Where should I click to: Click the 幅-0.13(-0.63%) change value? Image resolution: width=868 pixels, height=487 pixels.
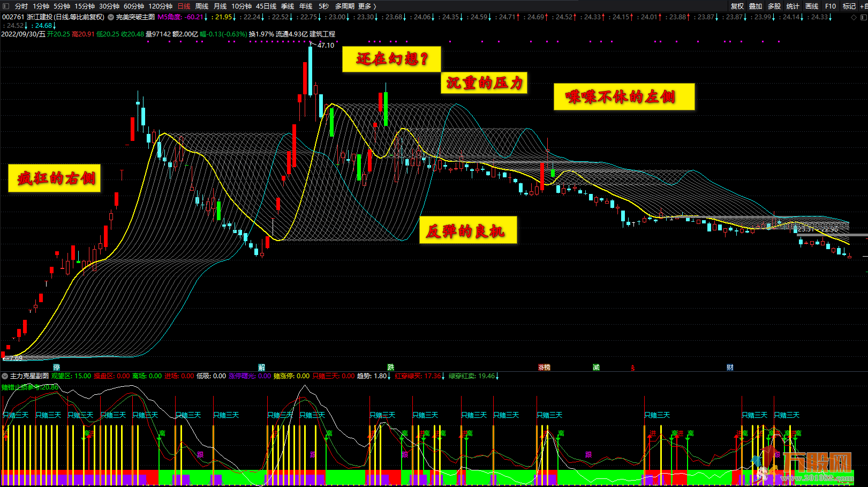point(224,34)
